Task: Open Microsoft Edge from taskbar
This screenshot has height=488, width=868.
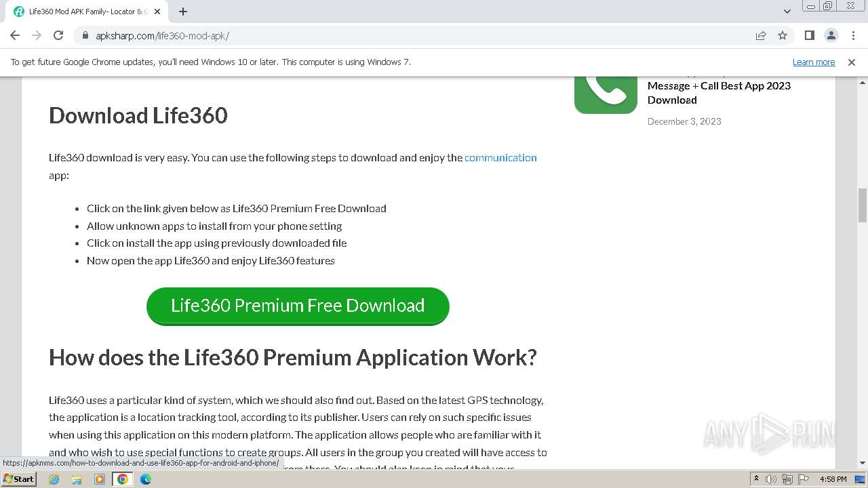Action: point(145,479)
